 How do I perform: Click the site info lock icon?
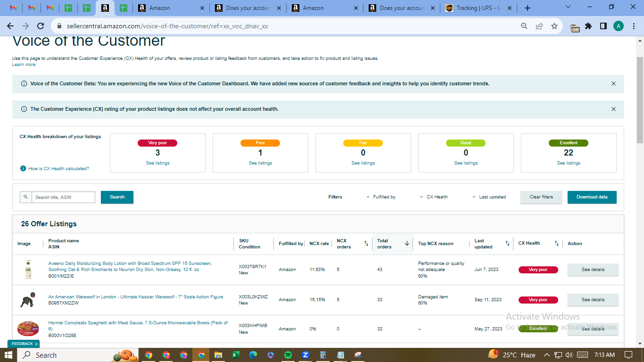tap(59, 26)
